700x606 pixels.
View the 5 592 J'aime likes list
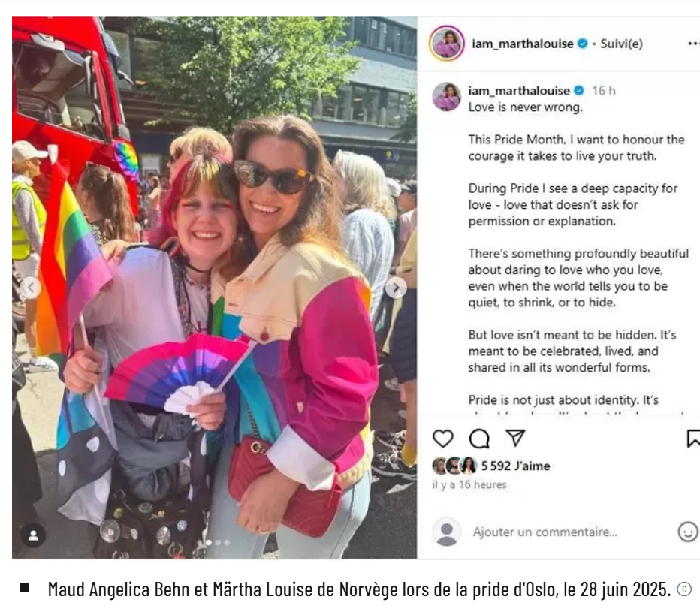point(516,466)
